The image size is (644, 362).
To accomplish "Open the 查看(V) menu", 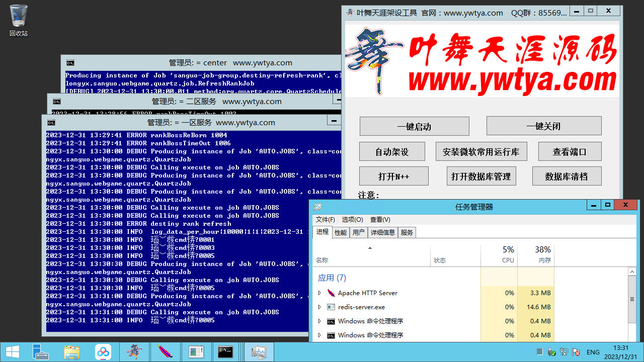I will click(380, 220).
